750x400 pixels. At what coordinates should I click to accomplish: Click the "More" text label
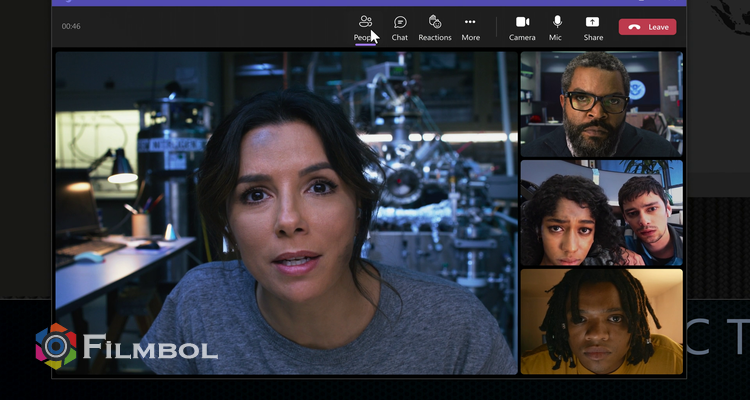pos(470,38)
